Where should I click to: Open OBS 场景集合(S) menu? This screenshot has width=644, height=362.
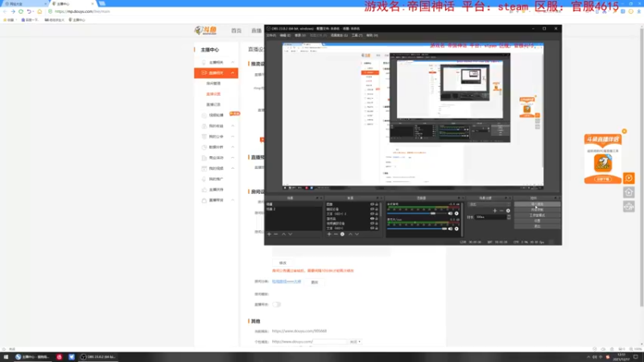[339, 35]
